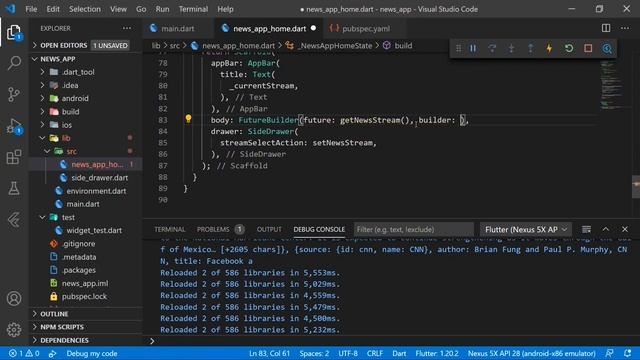Open the Explorer view in activity bar
The height and width of the screenshot is (360, 640).
pyautogui.click(x=14, y=32)
